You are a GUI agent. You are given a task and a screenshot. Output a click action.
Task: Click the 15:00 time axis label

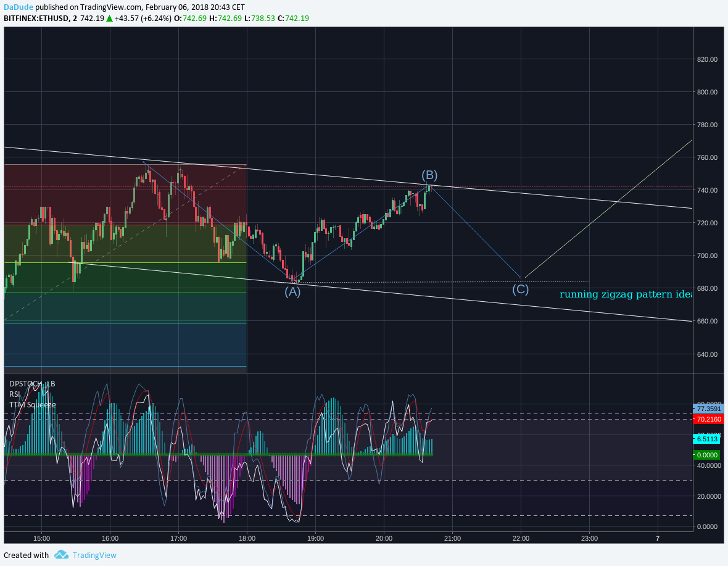pyautogui.click(x=42, y=539)
